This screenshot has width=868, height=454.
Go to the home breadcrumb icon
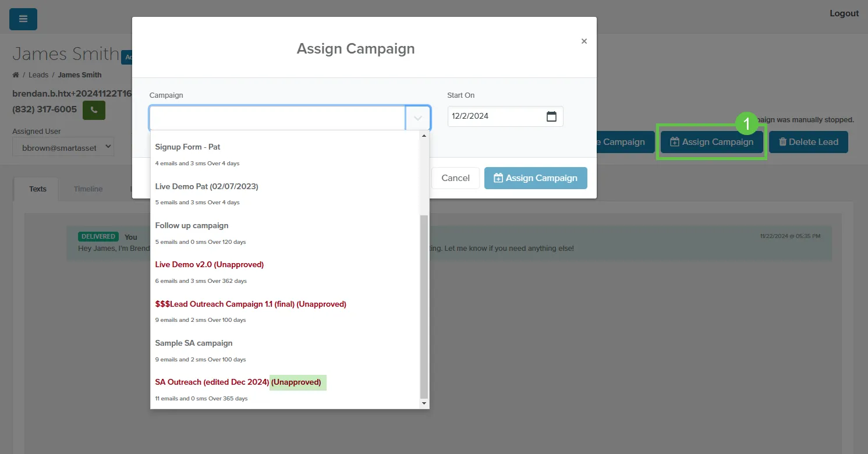(x=16, y=75)
